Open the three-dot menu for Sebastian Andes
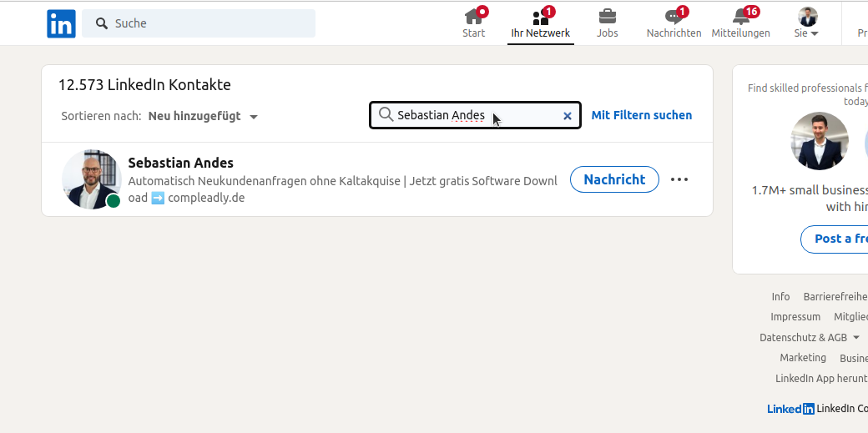This screenshot has height=433, width=868. (x=679, y=179)
